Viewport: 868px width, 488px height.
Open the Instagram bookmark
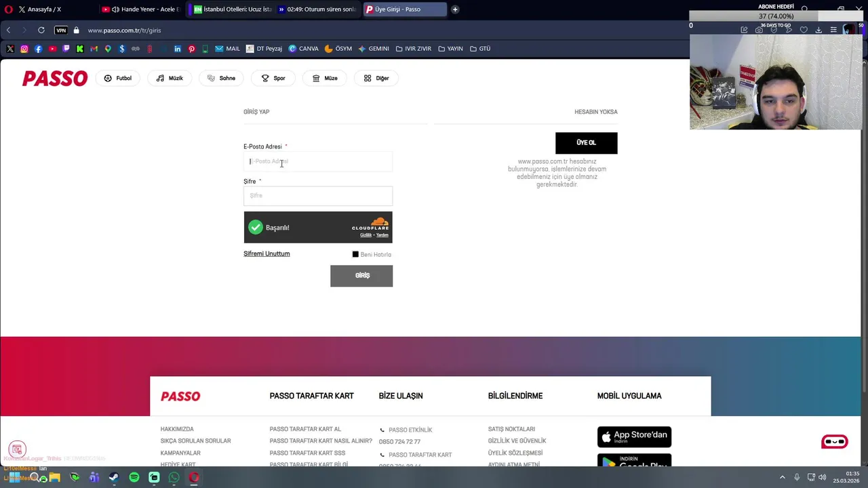point(24,49)
